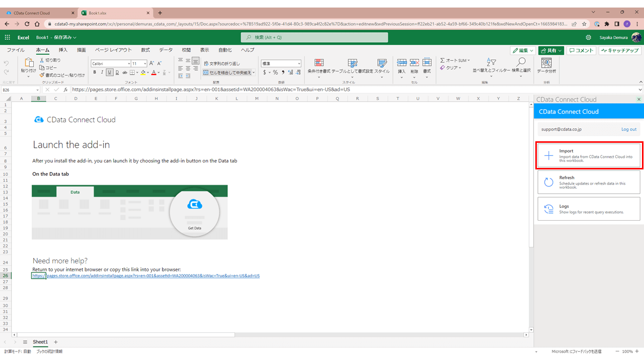The image size is (644, 362).
Task: Open the number format 標準 dropdown
Action: coord(299,64)
